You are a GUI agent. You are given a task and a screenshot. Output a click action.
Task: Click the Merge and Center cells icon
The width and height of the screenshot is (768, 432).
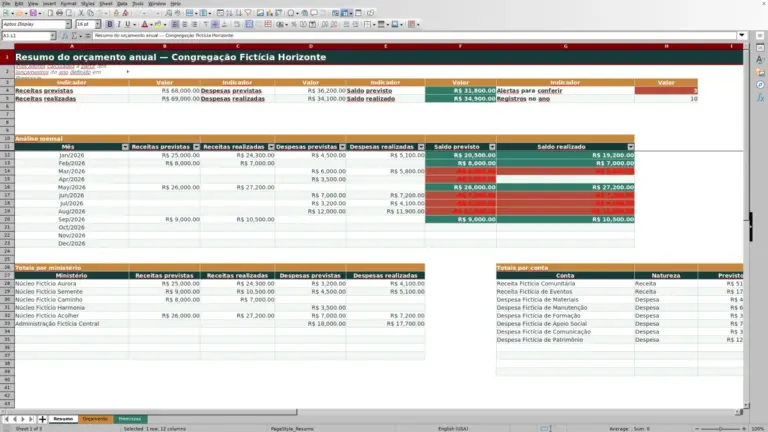point(249,24)
